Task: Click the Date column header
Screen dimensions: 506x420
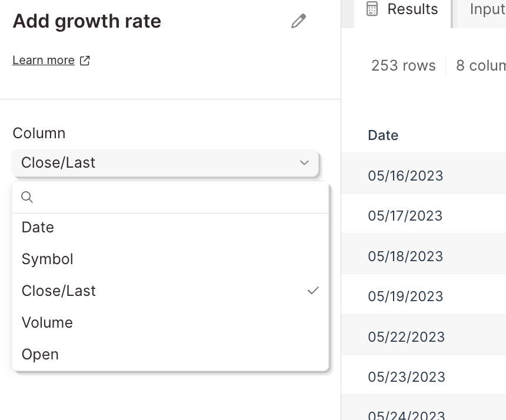Action: [x=383, y=135]
